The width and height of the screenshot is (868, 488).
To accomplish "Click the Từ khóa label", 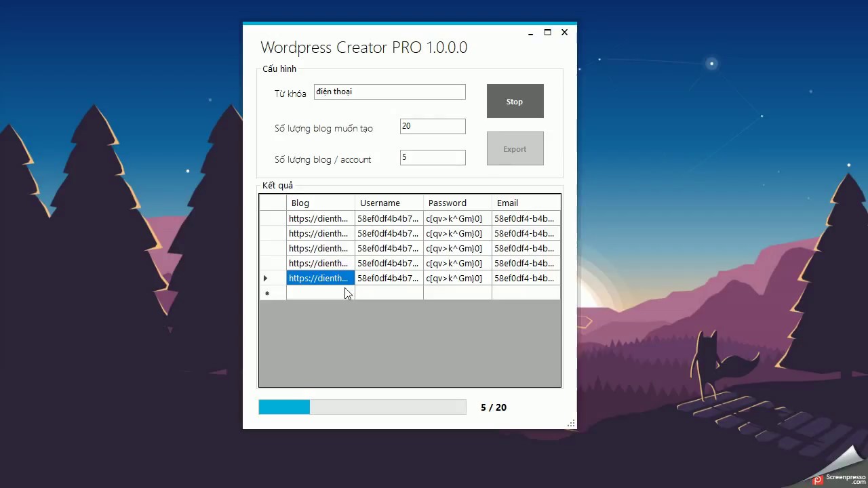I will click(290, 94).
